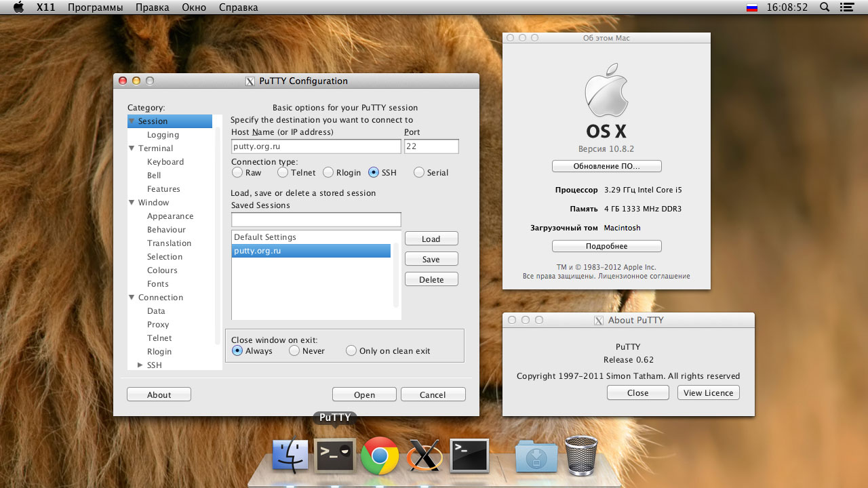Select Appearance in category tree
Image resolution: width=868 pixels, height=488 pixels.
(170, 216)
